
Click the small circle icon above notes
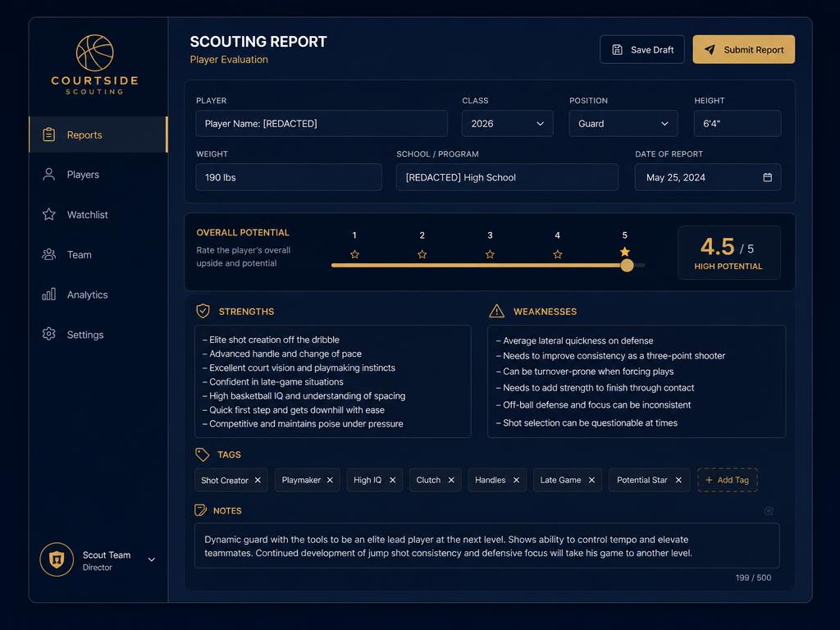click(x=769, y=510)
